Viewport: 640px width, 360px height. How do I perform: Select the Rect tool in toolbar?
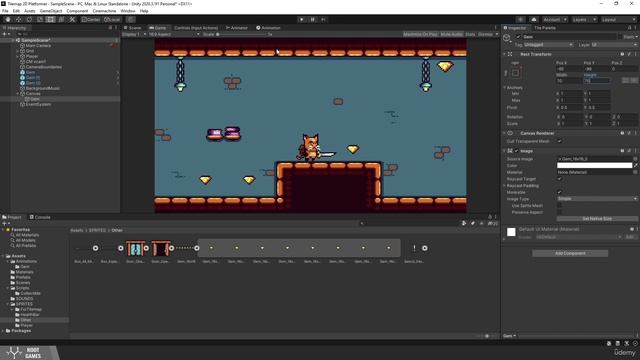[x=50, y=19]
